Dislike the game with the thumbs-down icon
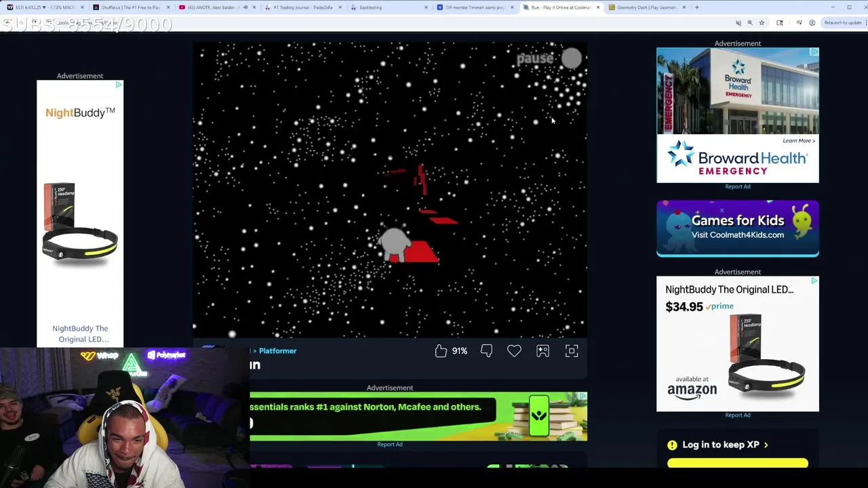868x488 pixels. (x=486, y=350)
